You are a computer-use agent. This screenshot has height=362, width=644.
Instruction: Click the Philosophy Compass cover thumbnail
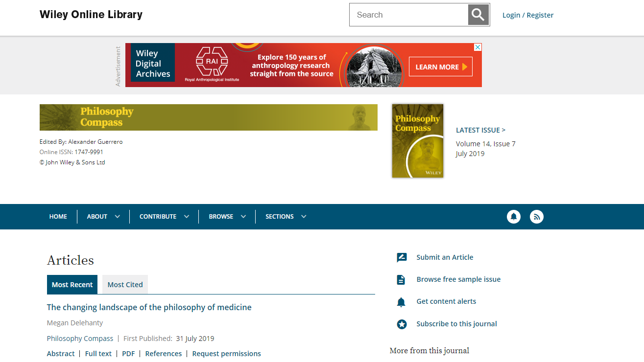(x=418, y=141)
